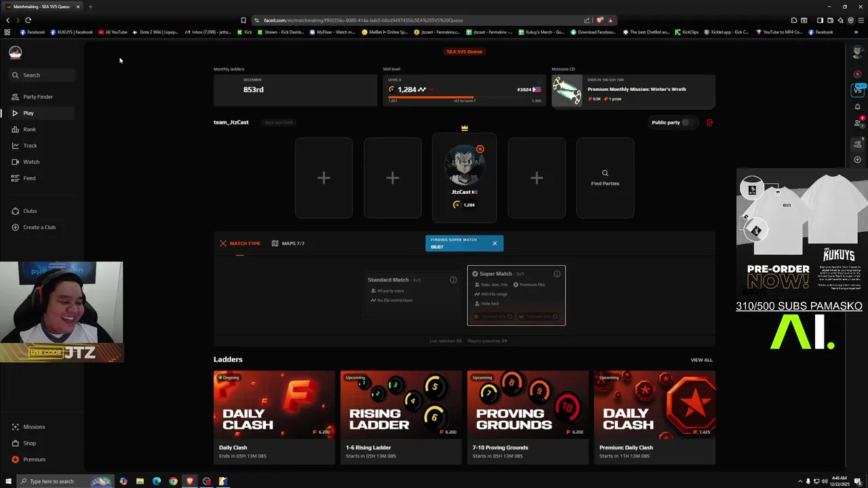
Task: Open the ongoing Daily Clash ladder card
Action: pyautogui.click(x=274, y=417)
